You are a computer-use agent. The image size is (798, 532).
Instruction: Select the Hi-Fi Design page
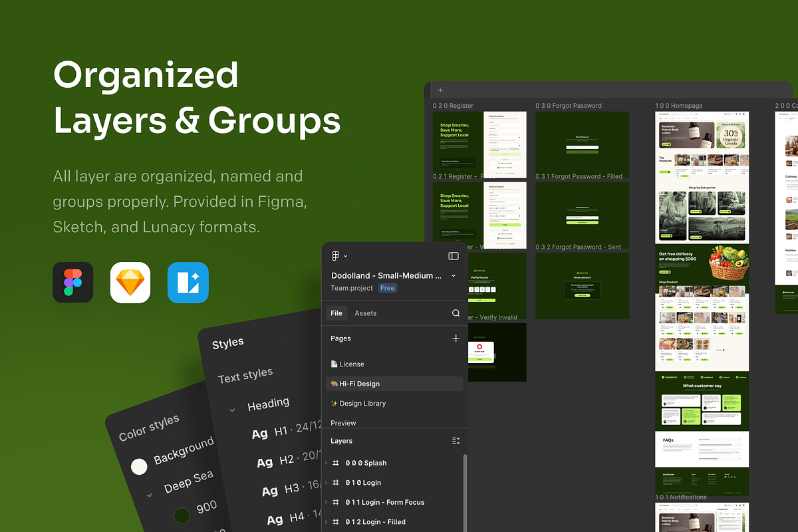[x=394, y=384]
